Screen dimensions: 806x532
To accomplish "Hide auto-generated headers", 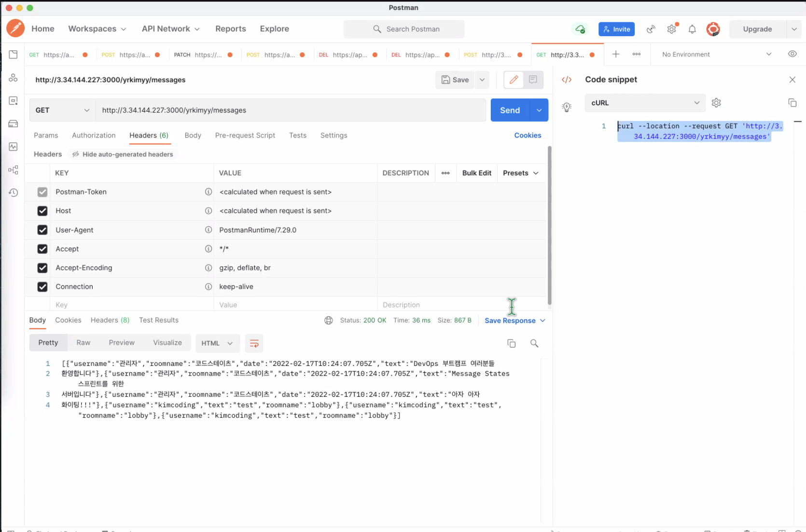I will point(123,154).
